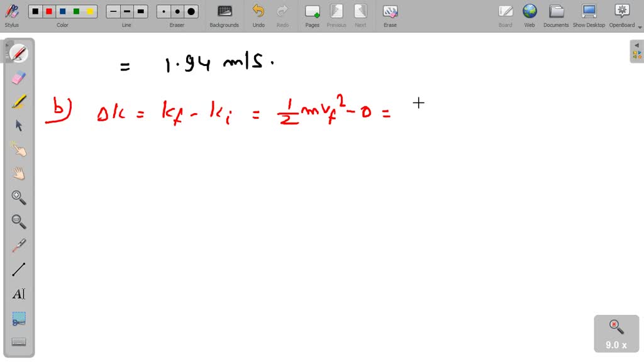Select the Zoom In magnifier tool

tap(19, 197)
